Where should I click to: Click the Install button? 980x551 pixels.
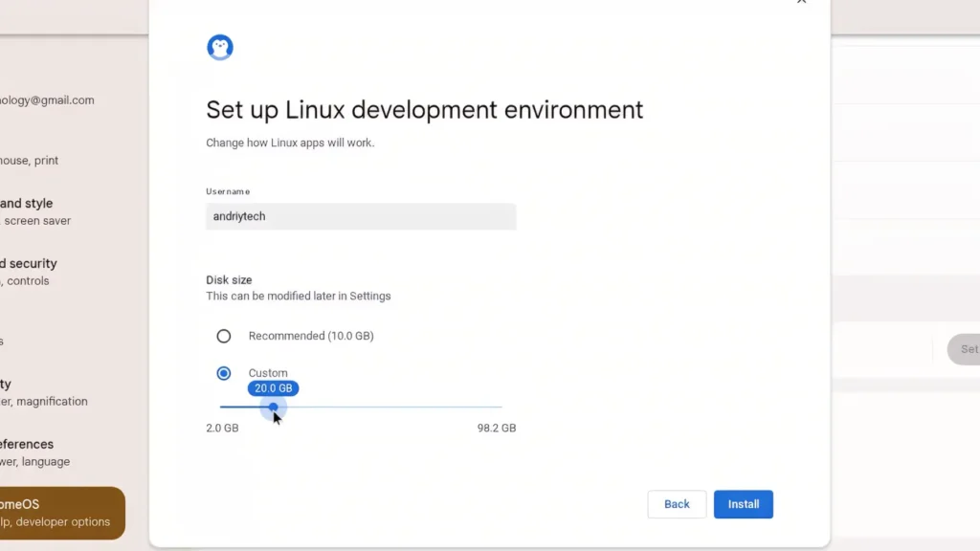pyautogui.click(x=743, y=504)
